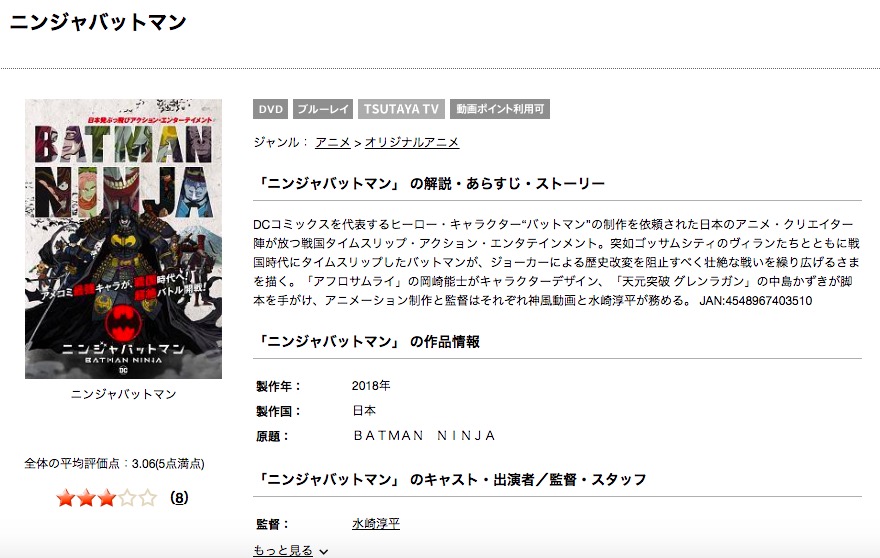Screen dimensions: 880x558
Task: Click the 動画ポイント利用可 badge
Action: 500,109
